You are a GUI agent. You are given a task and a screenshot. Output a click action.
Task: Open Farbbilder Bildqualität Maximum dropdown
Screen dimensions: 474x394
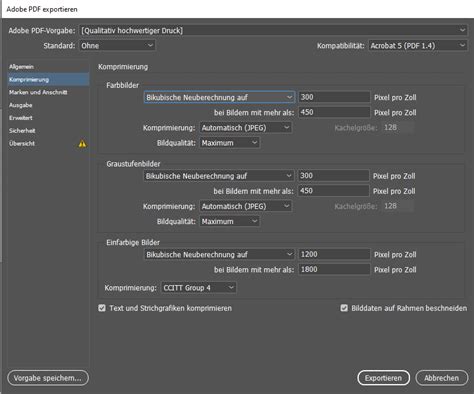pyautogui.click(x=229, y=143)
